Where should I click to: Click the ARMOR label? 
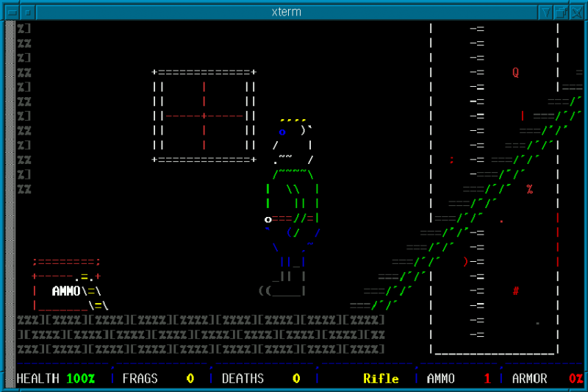pos(529,379)
